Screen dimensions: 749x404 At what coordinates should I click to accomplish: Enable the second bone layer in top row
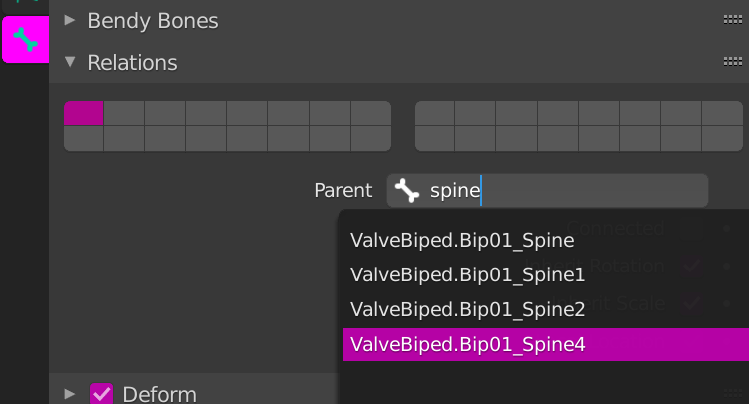124,113
